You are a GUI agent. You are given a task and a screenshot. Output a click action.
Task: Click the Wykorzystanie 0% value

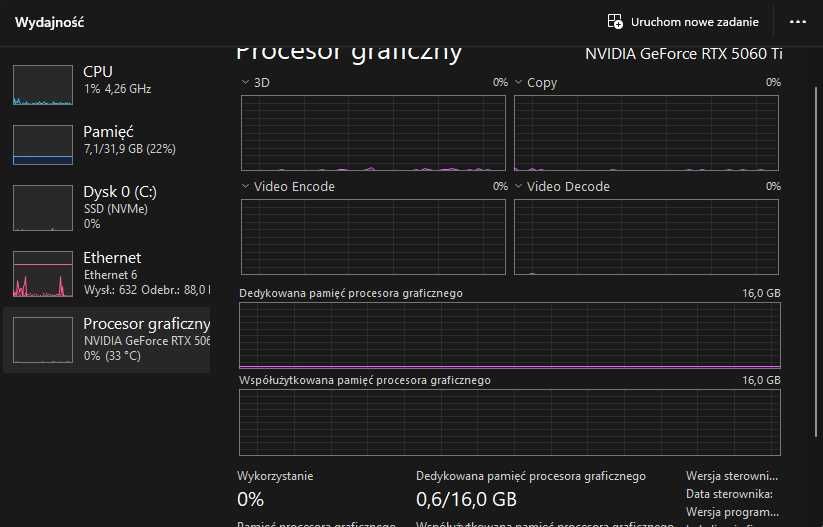pos(250,499)
